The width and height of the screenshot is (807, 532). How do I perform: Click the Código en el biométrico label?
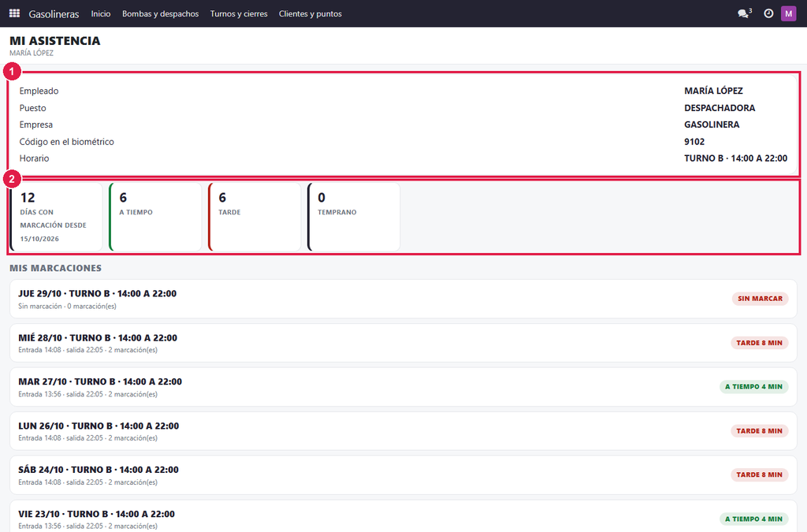tap(67, 142)
